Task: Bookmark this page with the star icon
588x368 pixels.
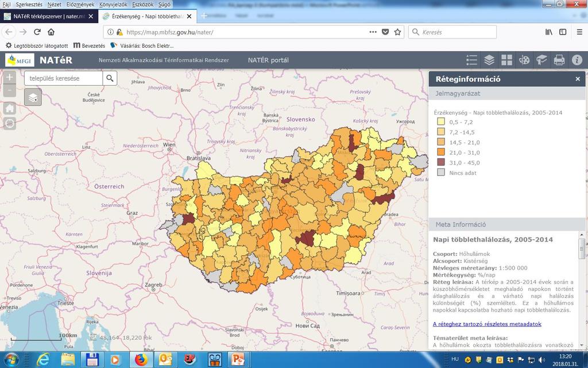Action: (397, 32)
